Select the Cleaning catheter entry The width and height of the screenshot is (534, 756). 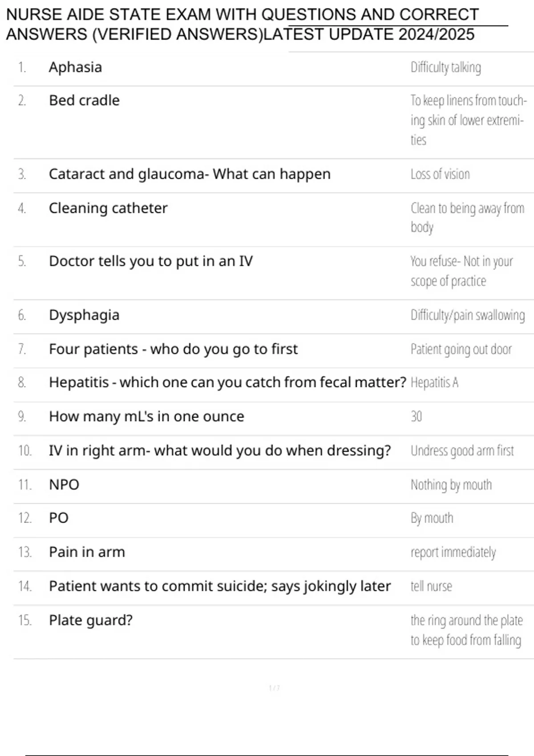108,208
